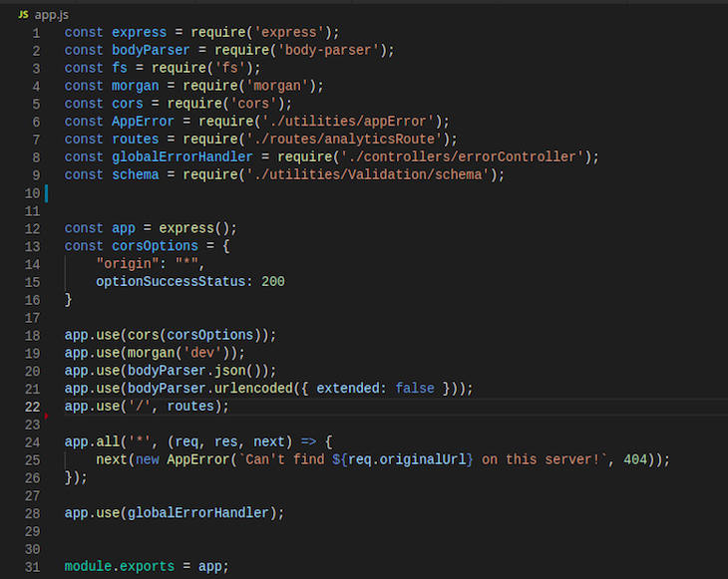Select the app.js file tab label

tap(52, 15)
